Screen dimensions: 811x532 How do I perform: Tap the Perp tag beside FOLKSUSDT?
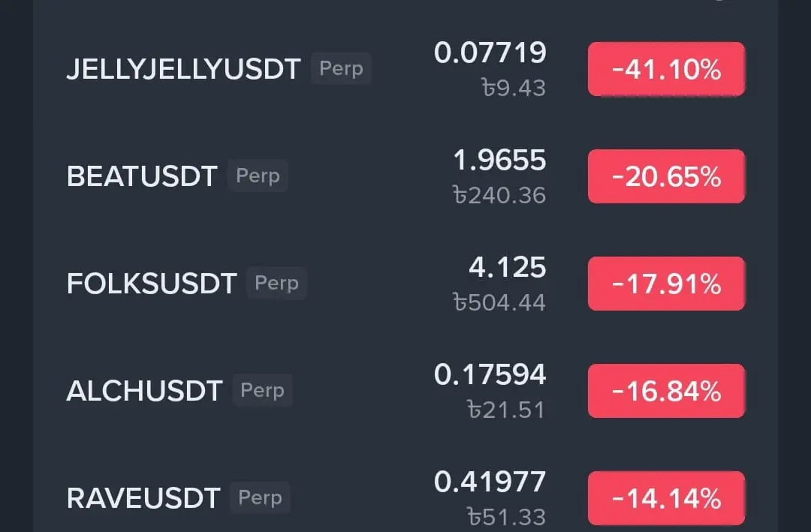[x=276, y=284]
